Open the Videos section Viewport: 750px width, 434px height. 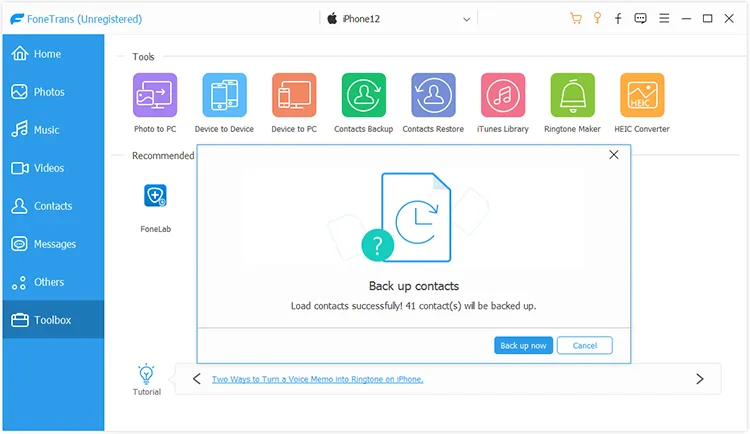[53, 167]
